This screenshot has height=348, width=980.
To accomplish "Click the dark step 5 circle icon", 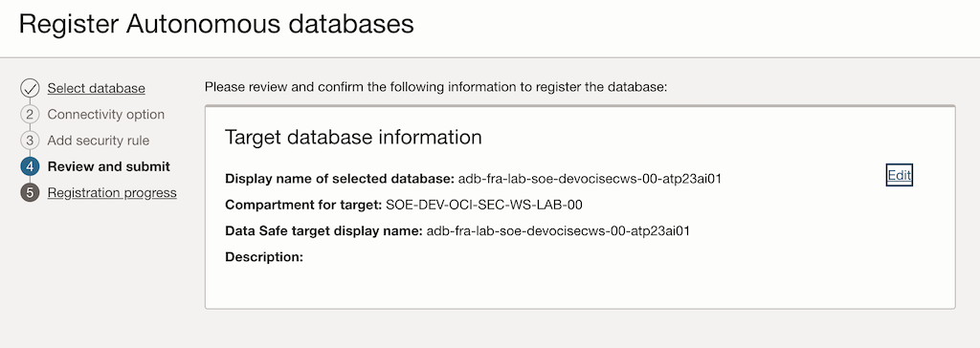I will [30, 193].
